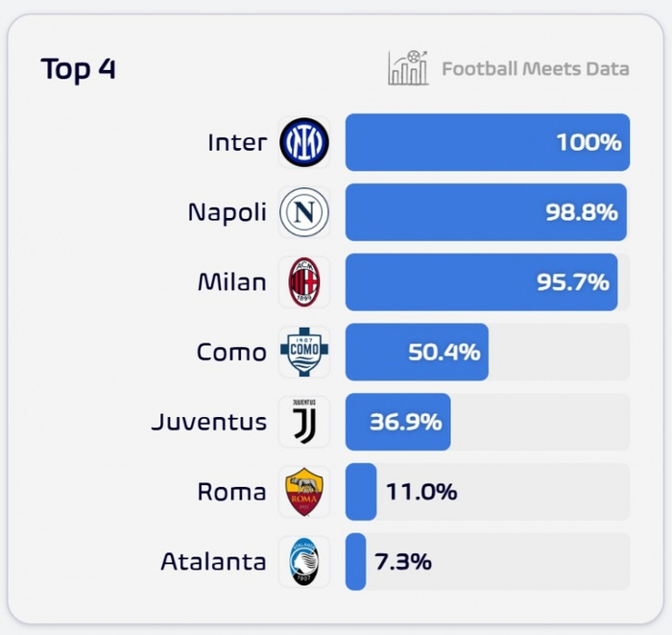Click the Football Meets Data chart logo
Screen dimensions: 672x635
(x=408, y=68)
